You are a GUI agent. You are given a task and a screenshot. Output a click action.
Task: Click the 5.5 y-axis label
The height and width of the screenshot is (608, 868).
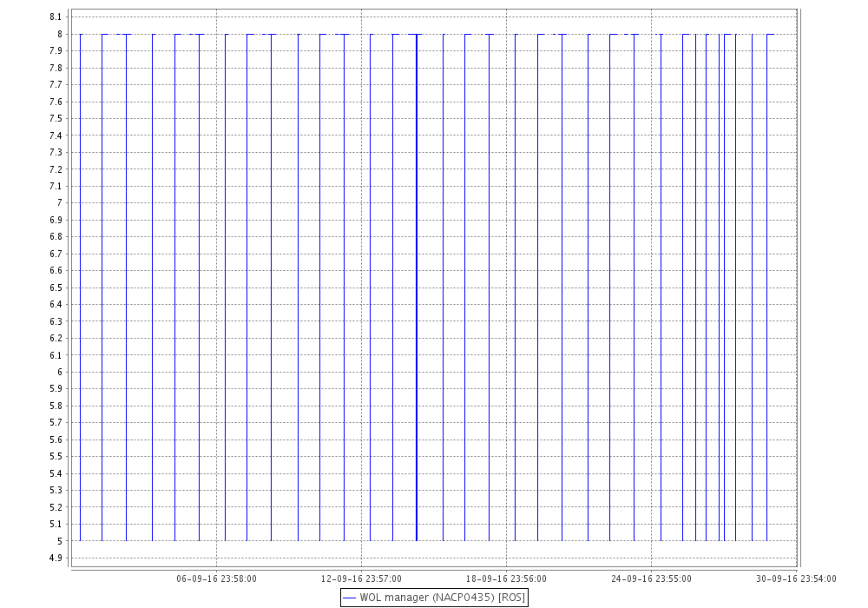[x=56, y=457]
